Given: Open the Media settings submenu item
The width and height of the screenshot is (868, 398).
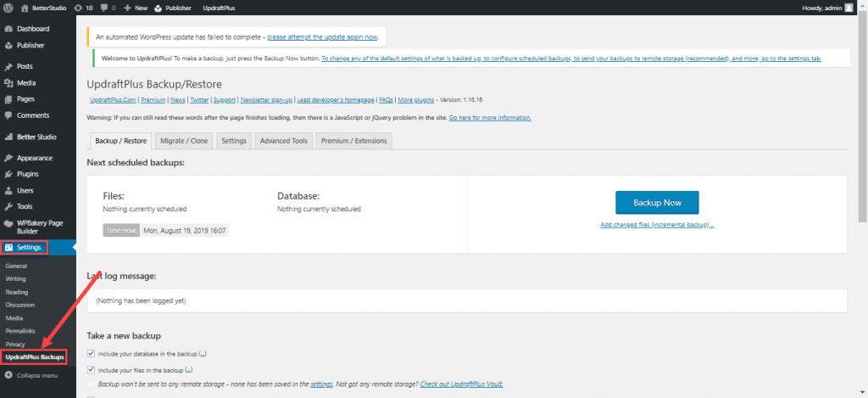Looking at the screenshot, I should tap(14, 318).
